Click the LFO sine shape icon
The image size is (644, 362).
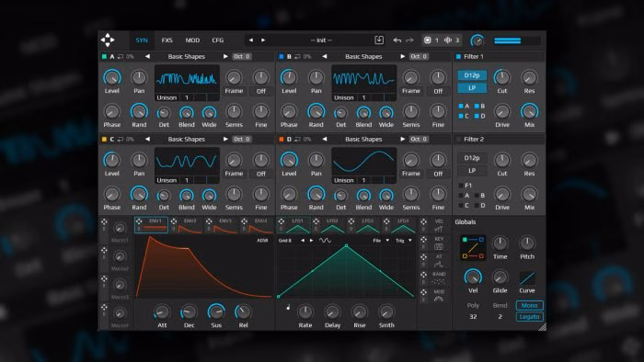pyautogui.click(x=325, y=240)
